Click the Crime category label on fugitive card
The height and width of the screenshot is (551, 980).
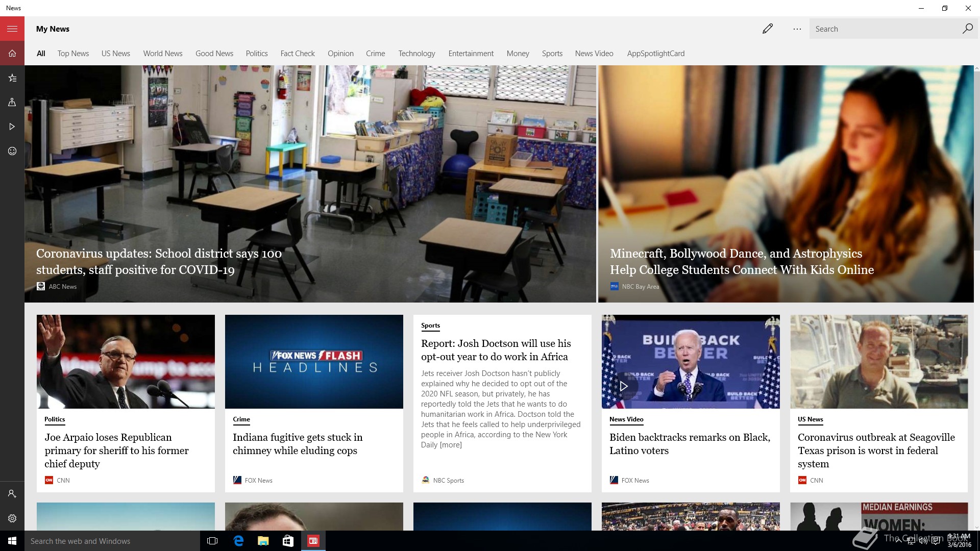click(241, 419)
